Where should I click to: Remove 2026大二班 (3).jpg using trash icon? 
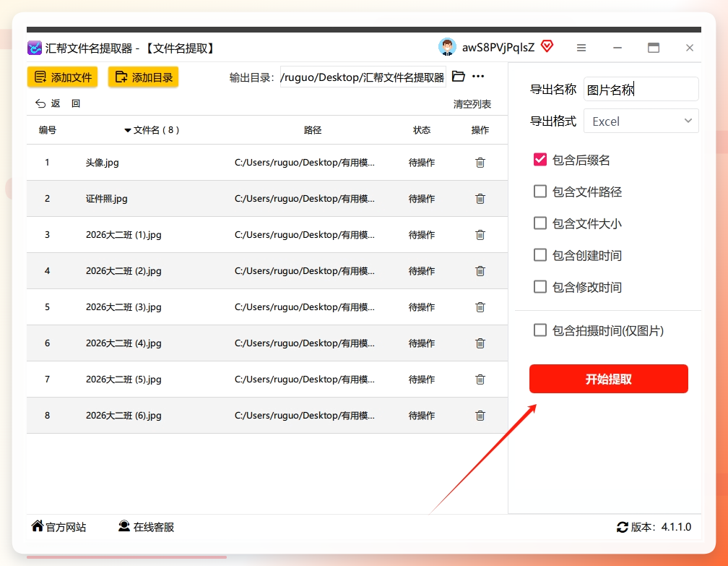[480, 307]
